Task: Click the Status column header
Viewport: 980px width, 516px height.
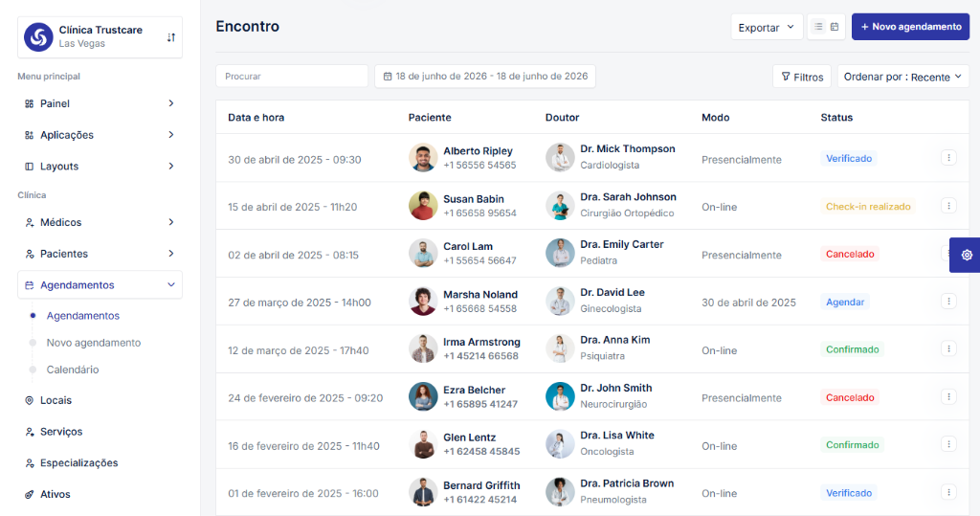Action: (836, 118)
